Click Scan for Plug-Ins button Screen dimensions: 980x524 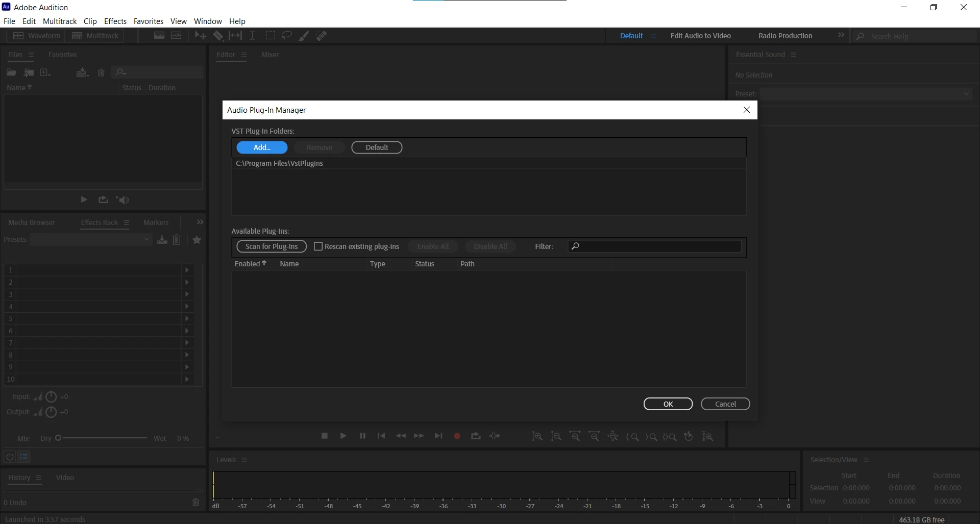click(x=272, y=246)
